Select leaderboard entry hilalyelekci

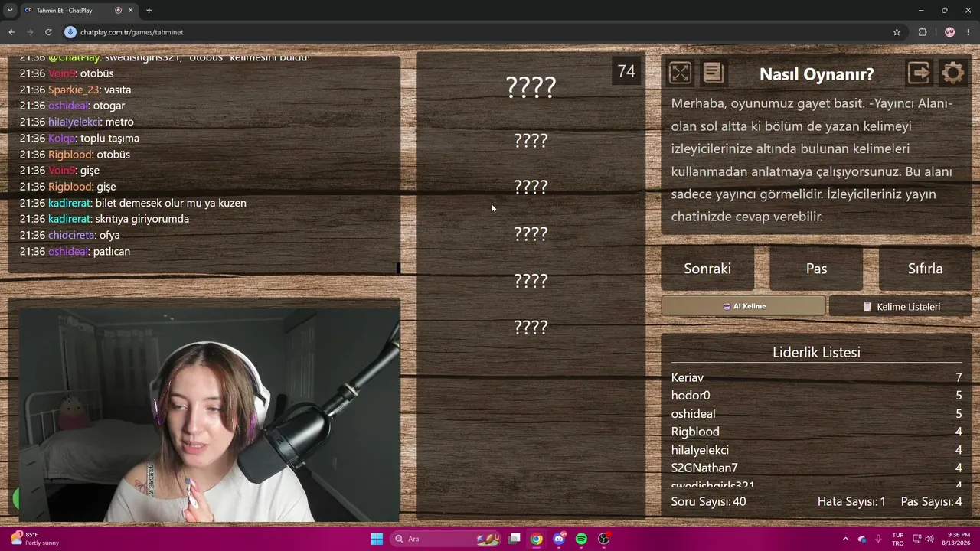[816, 450]
